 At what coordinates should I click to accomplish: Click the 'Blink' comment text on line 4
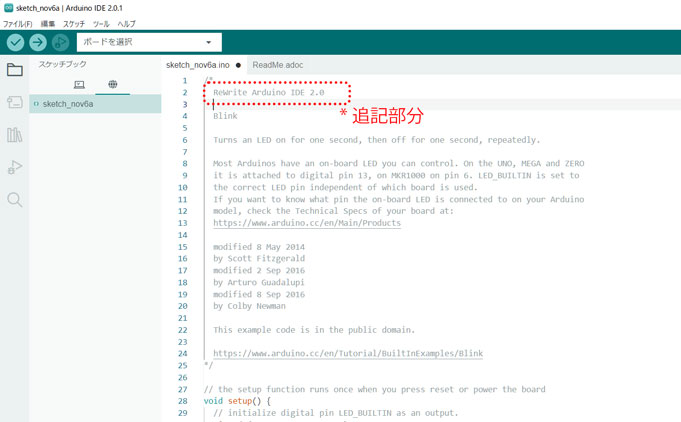225,116
